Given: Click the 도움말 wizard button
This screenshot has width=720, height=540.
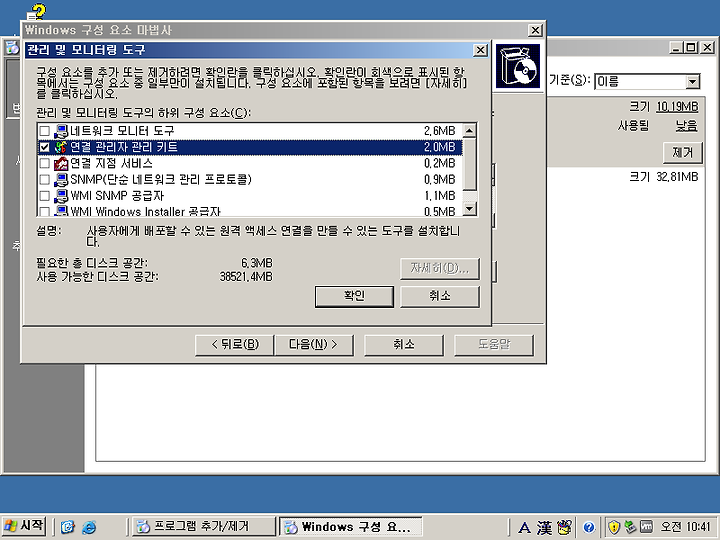Looking at the screenshot, I should click(x=494, y=345).
